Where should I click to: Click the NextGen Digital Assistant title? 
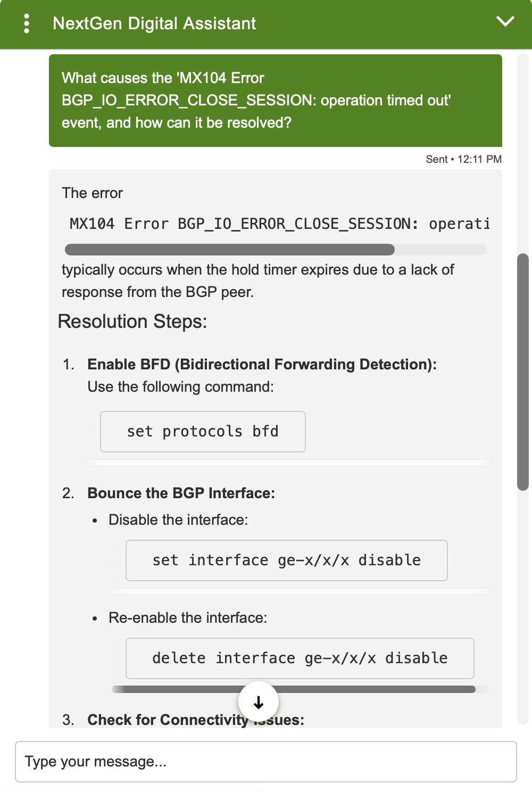154,23
